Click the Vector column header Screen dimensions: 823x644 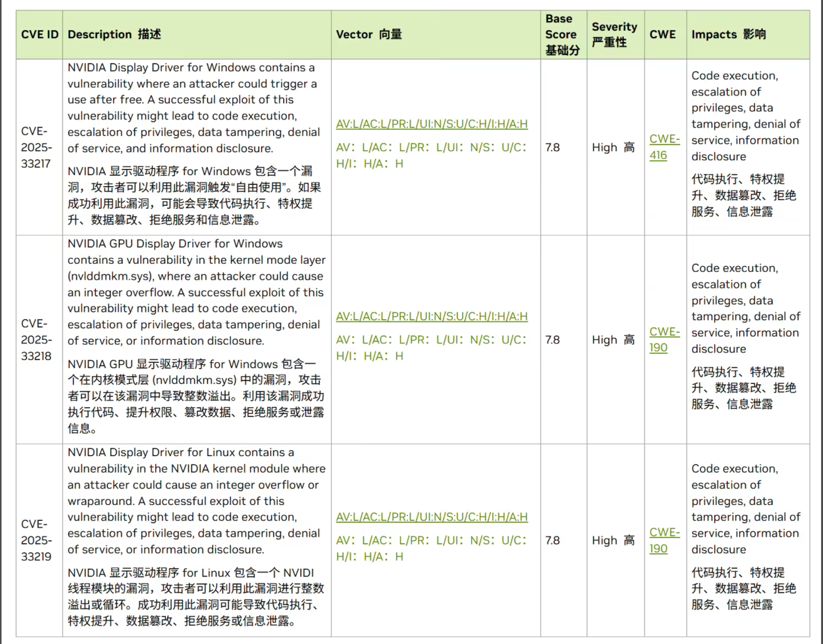368,35
